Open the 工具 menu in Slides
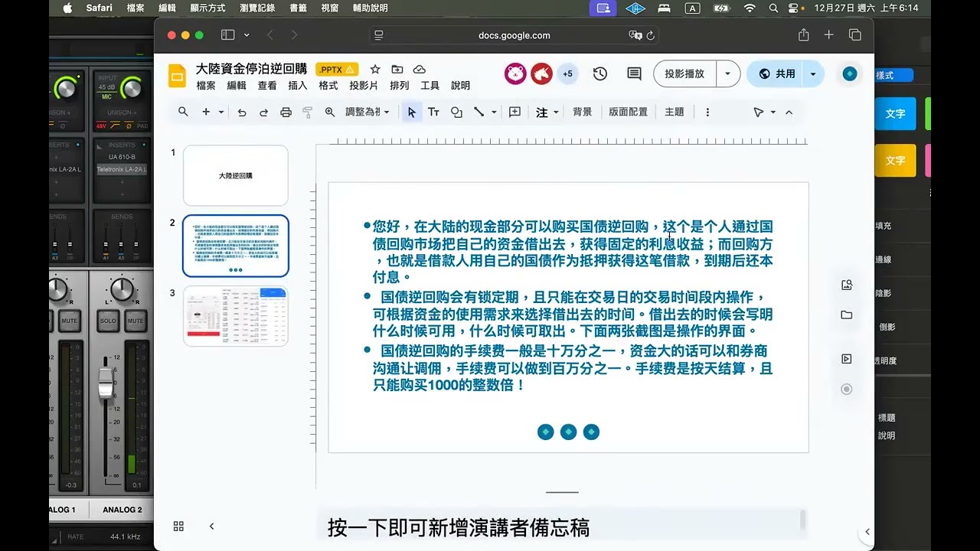980x551 pixels. [x=430, y=86]
